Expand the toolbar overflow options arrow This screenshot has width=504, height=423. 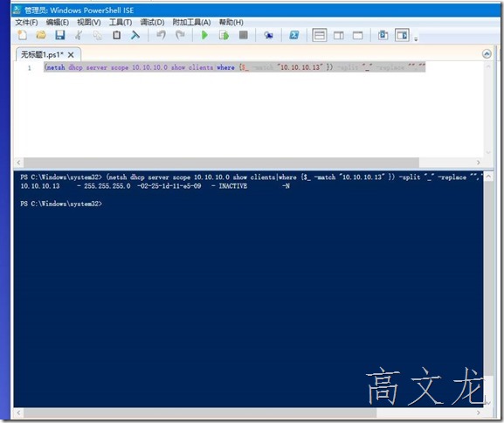416,39
